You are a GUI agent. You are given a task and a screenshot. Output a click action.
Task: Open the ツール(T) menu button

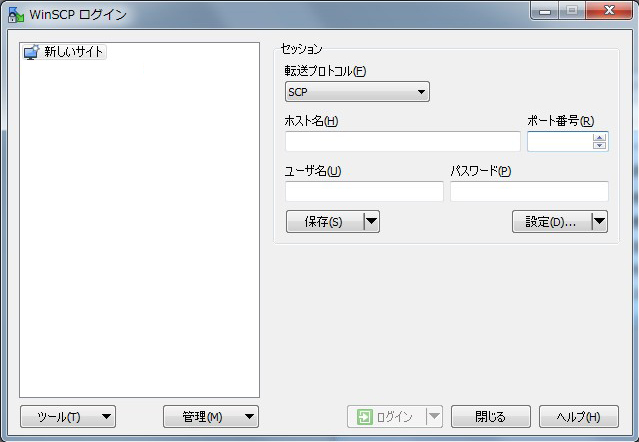[67, 417]
